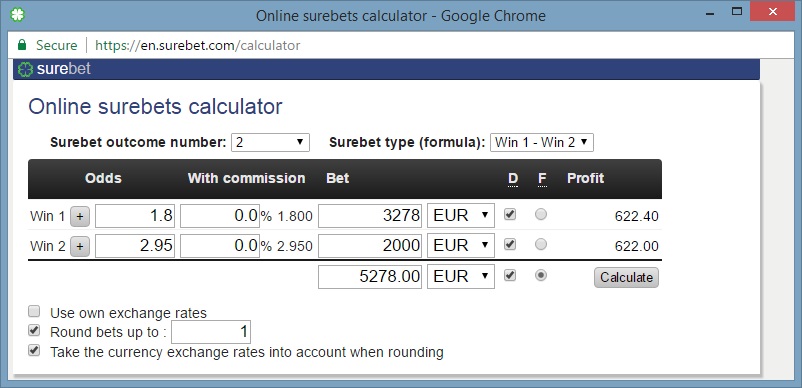This screenshot has width=802, height=388.
Task: Click Win 1 commission field
Action: point(220,216)
